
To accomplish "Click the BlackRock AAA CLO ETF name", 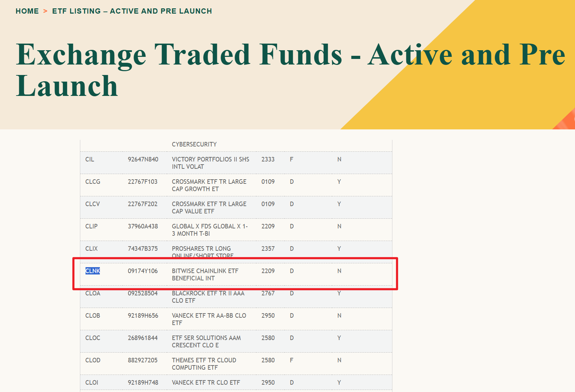I will pyautogui.click(x=208, y=297).
